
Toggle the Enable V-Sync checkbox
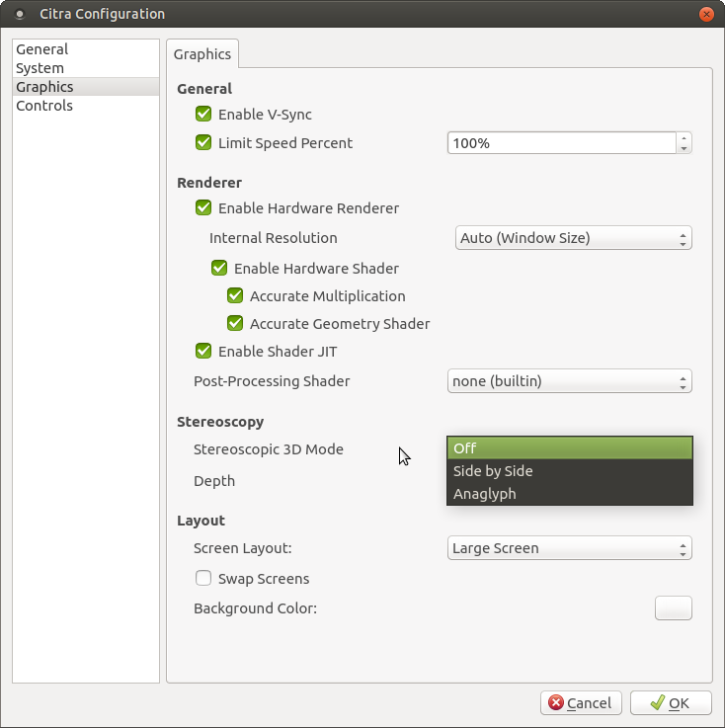click(203, 115)
